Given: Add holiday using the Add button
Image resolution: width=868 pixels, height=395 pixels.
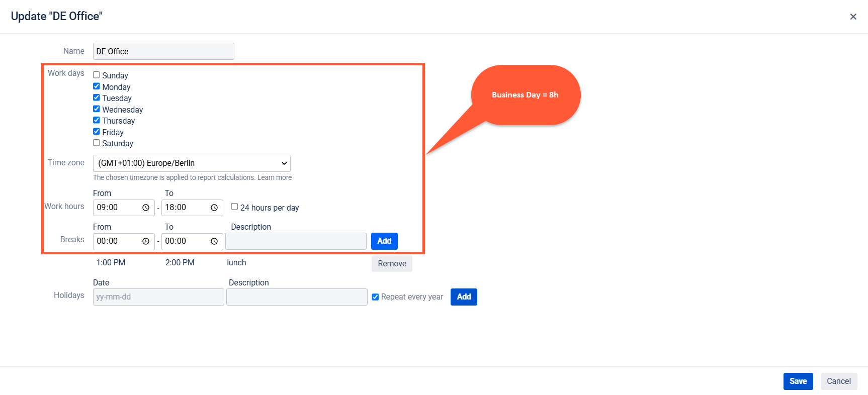Looking at the screenshot, I should click(464, 297).
